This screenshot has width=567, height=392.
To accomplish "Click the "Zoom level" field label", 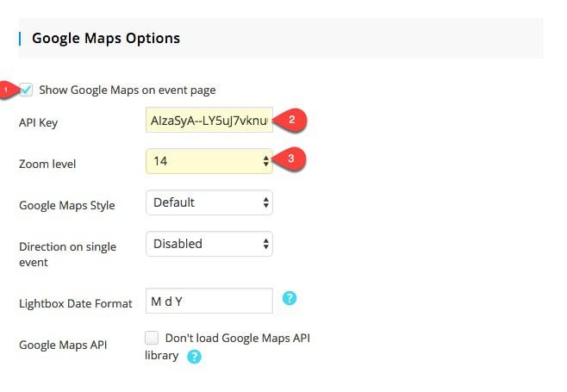I will [47, 163].
